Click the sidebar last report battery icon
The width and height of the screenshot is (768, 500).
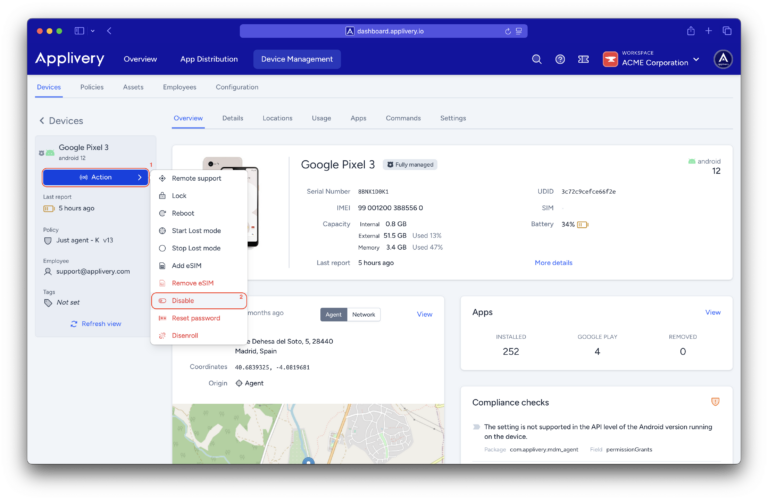click(x=48, y=209)
